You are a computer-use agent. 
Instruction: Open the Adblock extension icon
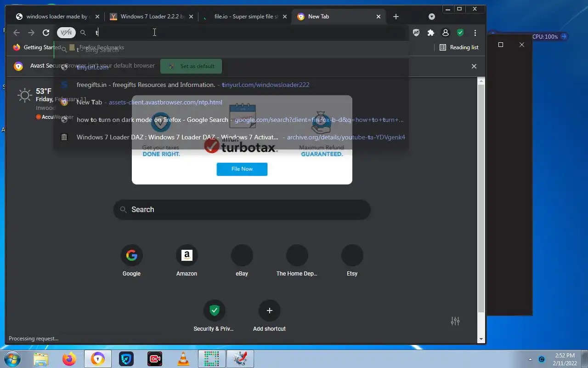click(416, 33)
